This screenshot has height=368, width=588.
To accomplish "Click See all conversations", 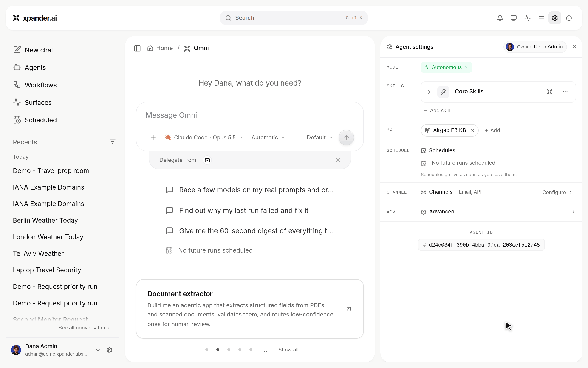I will pyautogui.click(x=84, y=328).
